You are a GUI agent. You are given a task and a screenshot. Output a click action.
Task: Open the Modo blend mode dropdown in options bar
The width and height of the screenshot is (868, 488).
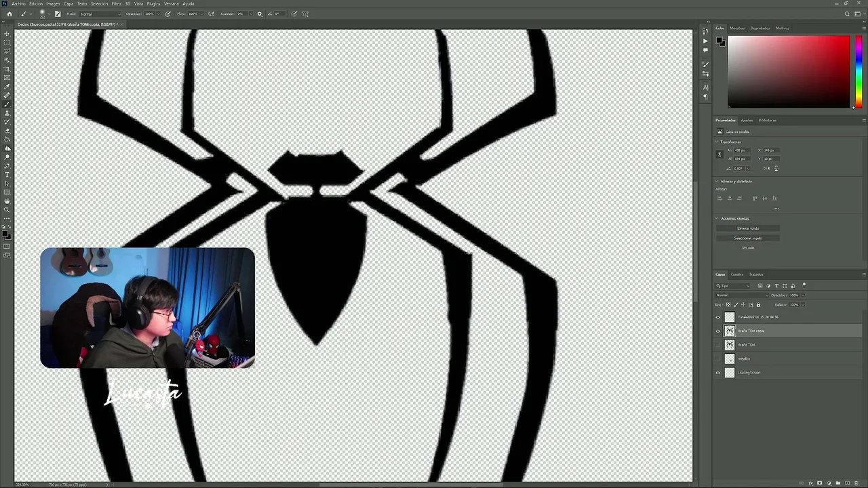pyautogui.click(x=99, y=14)
